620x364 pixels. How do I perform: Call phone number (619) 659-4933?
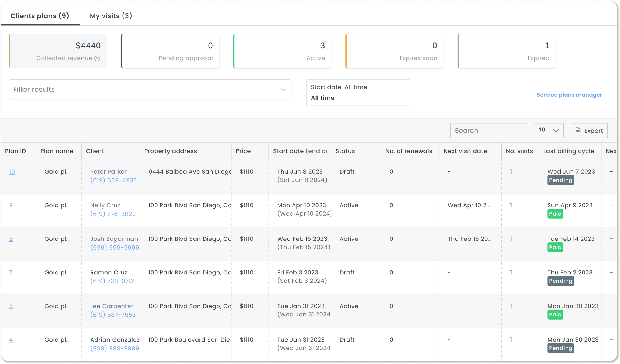tap(113, 180)
